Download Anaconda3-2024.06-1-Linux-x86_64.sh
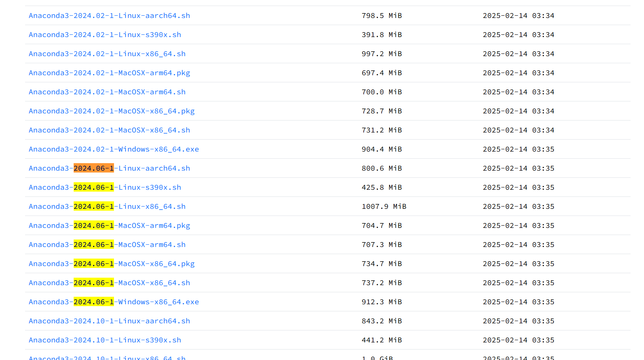The width and height of the screenshot is (644, 360). 107,207
